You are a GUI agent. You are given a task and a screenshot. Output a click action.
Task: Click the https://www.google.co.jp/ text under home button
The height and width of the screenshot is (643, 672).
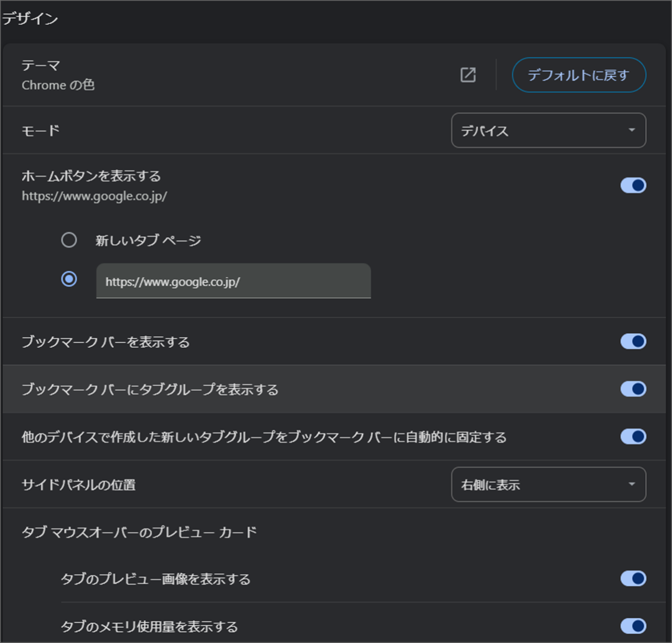[94, 196]
